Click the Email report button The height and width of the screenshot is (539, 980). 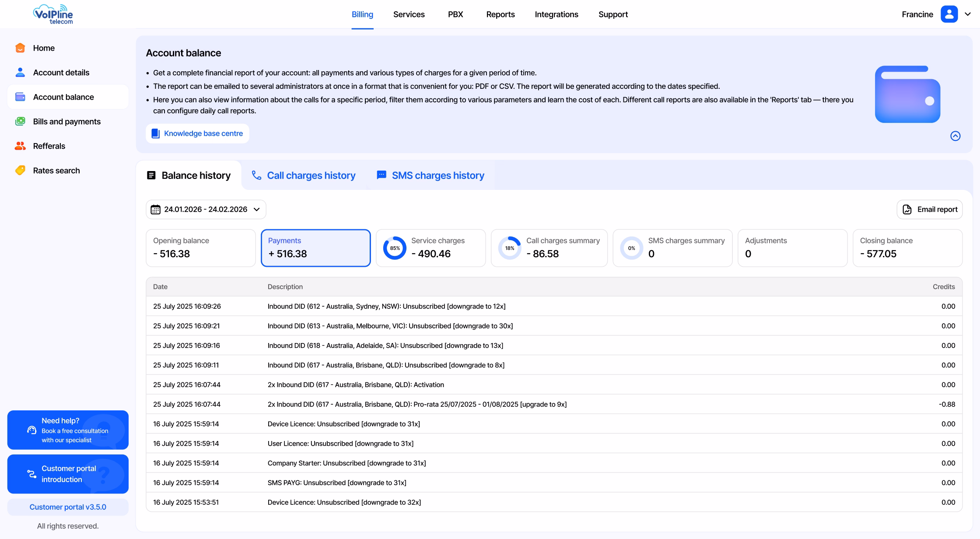930,210
